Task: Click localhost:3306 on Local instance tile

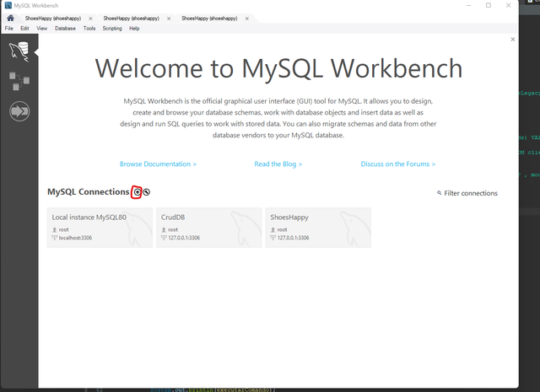Action: point(75,238)
